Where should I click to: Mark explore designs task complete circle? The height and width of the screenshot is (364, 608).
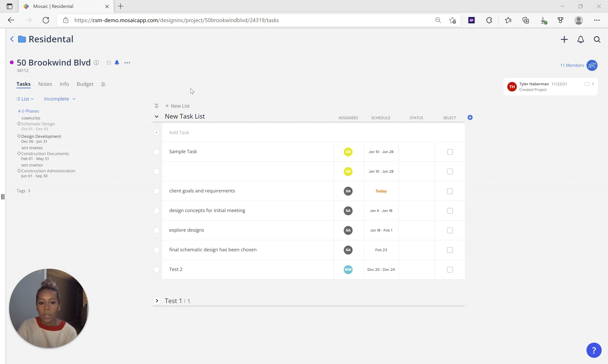pyautogui.click(x=157, y=230)
